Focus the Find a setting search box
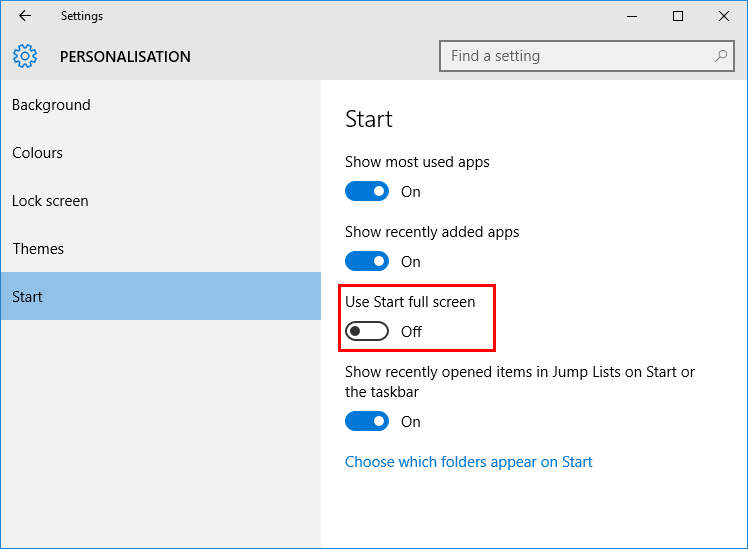The width and height of the screenshot is (748, 549). pos(586,56)
